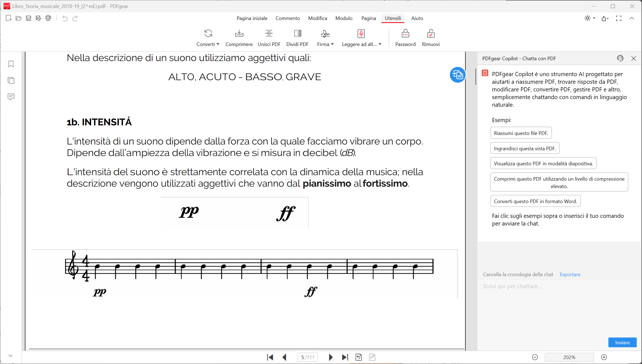
Task: Open the Firma signature dropdown
Action: coord(325,38)
